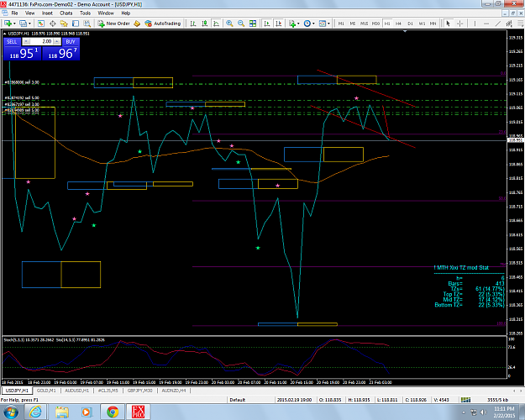The height and width of the screenshot is (420, 525).
Task: Switch to the GOLD,M1 chart tab
Action: click(x=46, y=391)
